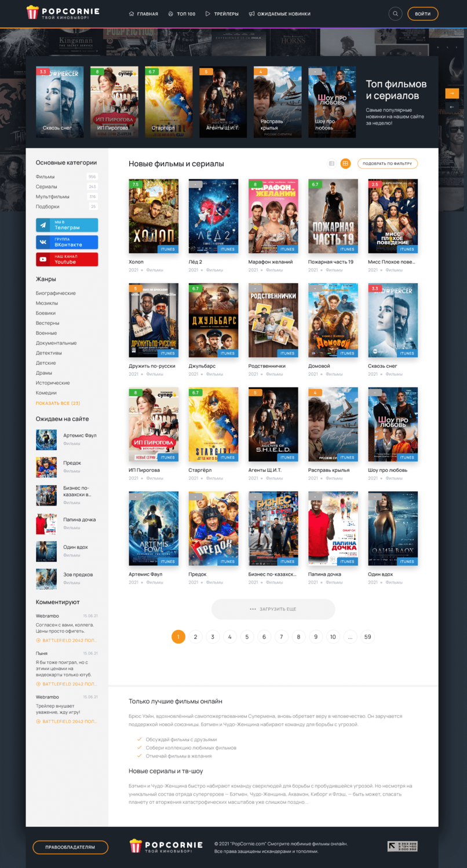Click the Расправь крылья title in the grid
467x868 pixels.
tap(328, 470)
